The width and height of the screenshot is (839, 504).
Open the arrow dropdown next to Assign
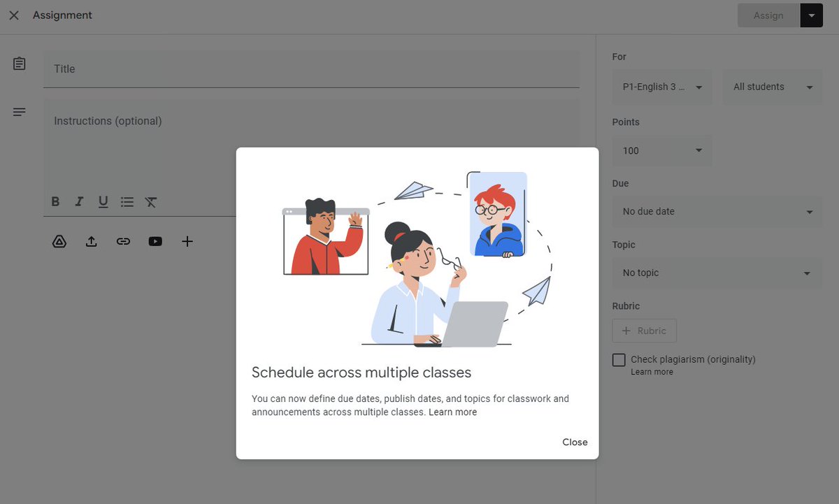[x=812, y=15]
